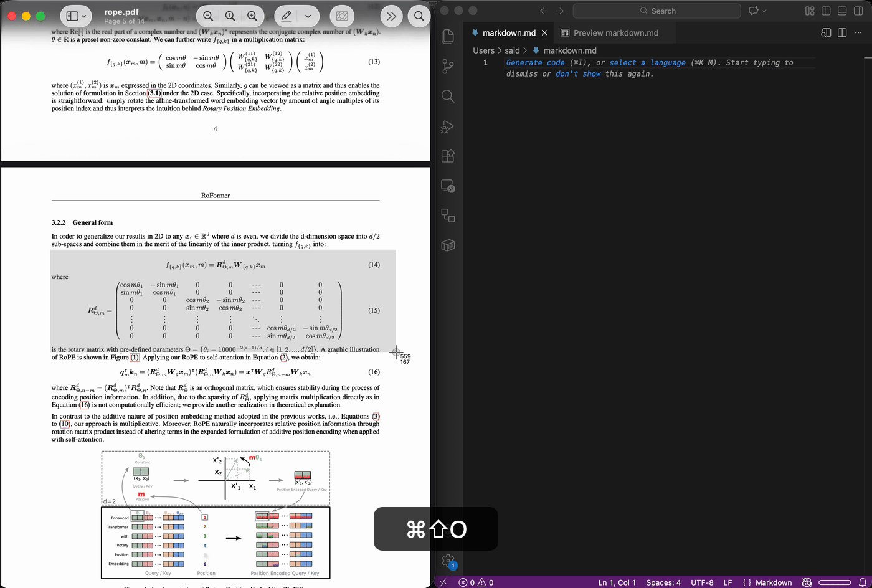
Task: Open notifications bell in status bar
Action: point(863,582)
